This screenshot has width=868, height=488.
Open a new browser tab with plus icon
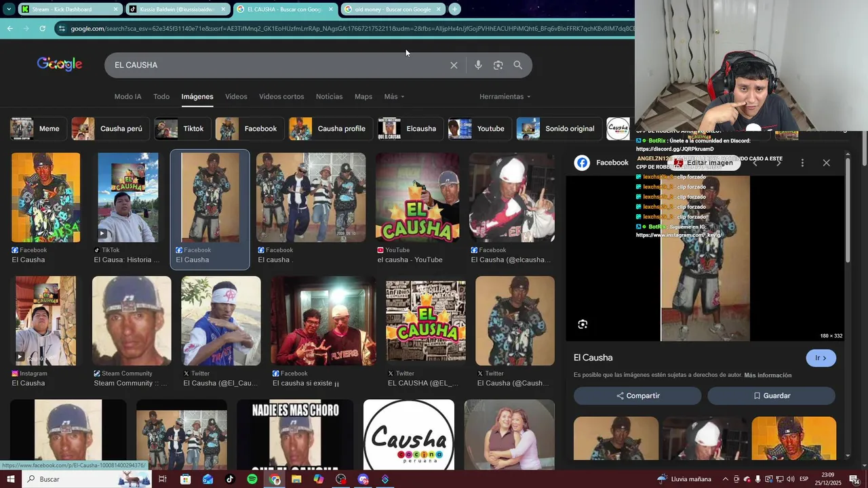pyautogui.click(x=454, y=9)
